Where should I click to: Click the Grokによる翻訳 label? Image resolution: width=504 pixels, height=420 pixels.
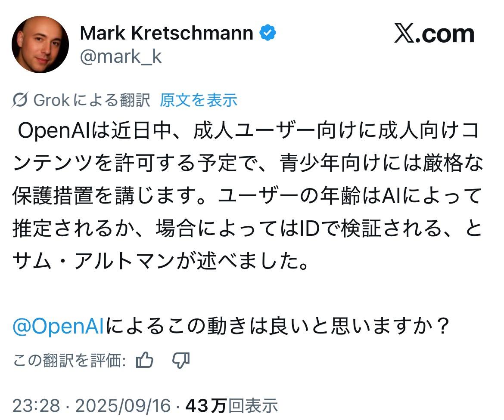[92, 100]
